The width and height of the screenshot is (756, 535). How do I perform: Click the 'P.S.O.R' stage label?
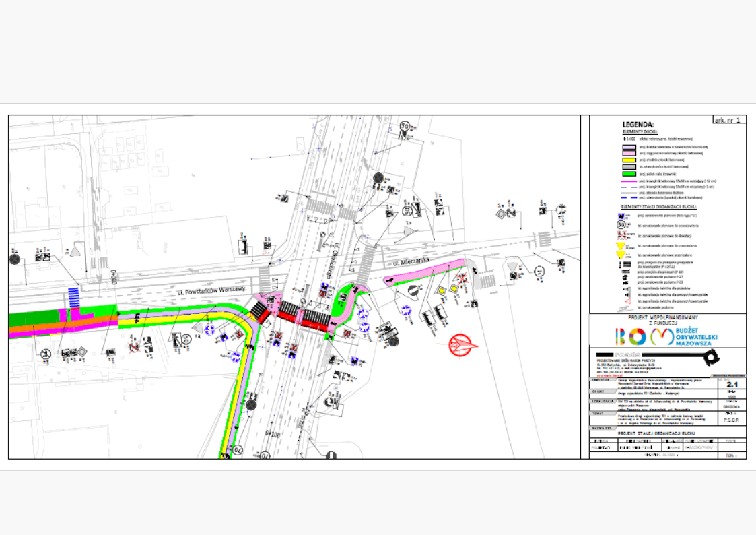tap(731, 420)
